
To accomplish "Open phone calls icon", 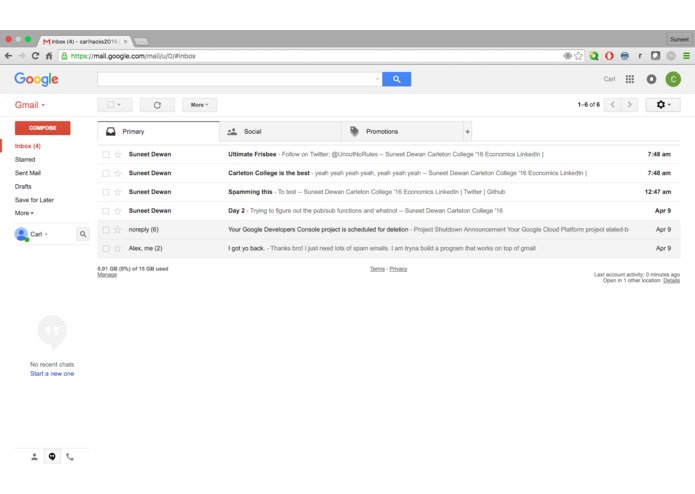I will point(70,457).
